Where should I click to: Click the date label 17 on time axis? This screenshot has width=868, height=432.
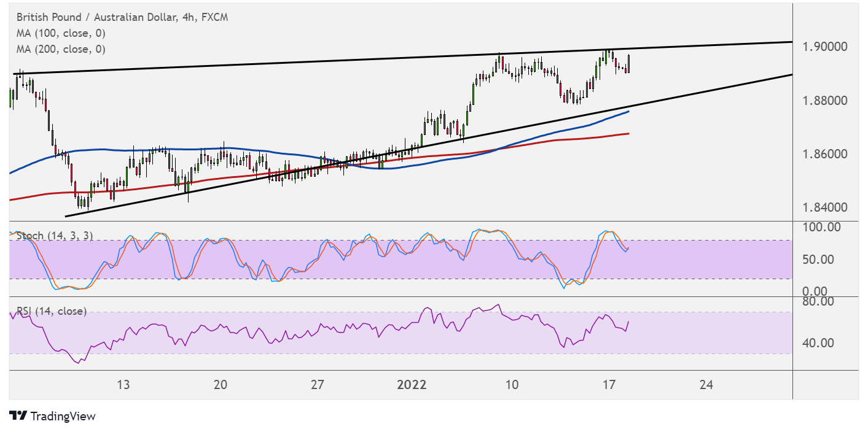pyautogui.click(x=609, y=385)
